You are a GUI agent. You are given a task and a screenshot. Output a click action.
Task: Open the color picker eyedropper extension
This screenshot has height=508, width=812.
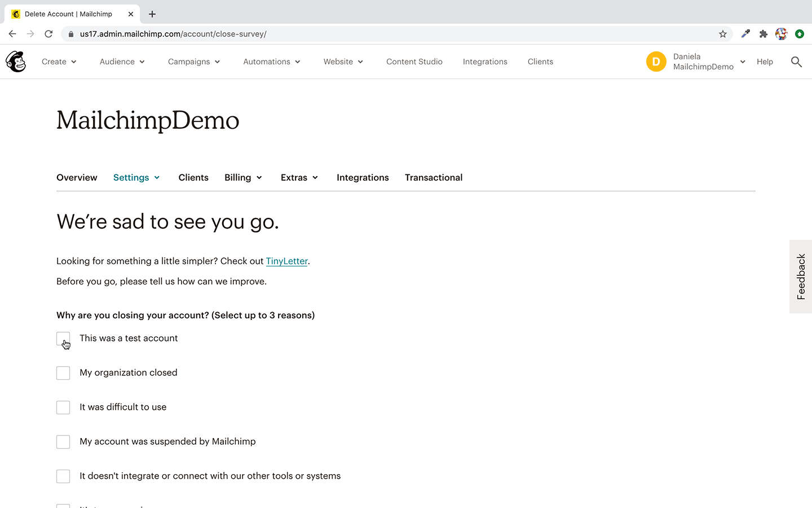click(745, 34)
